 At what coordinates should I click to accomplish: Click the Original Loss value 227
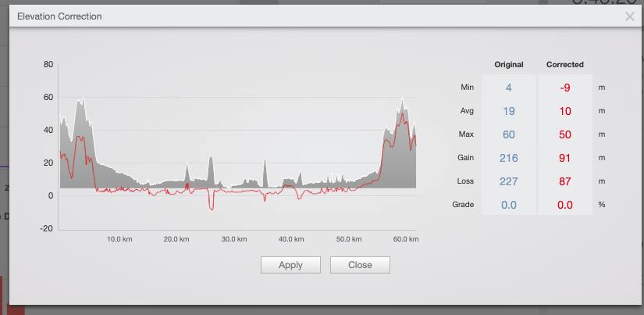(x=508, y=181)
